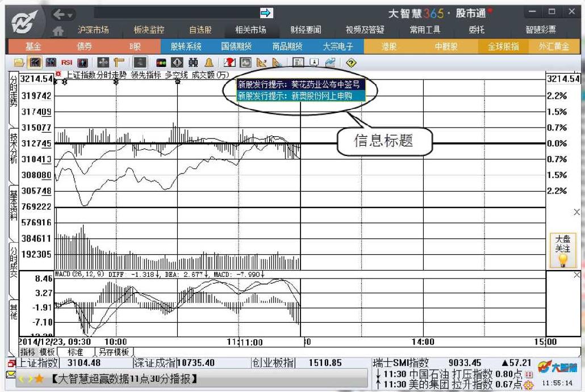Close the volume panel with its X
This screenshot has width=585, height=392.
(576, 212)
